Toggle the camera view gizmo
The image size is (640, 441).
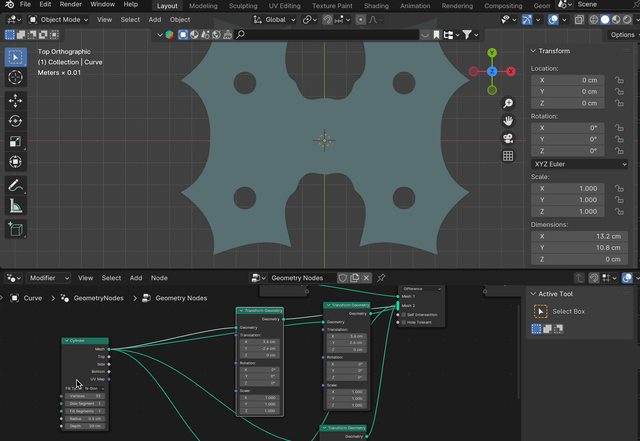[x=508, y=138]
